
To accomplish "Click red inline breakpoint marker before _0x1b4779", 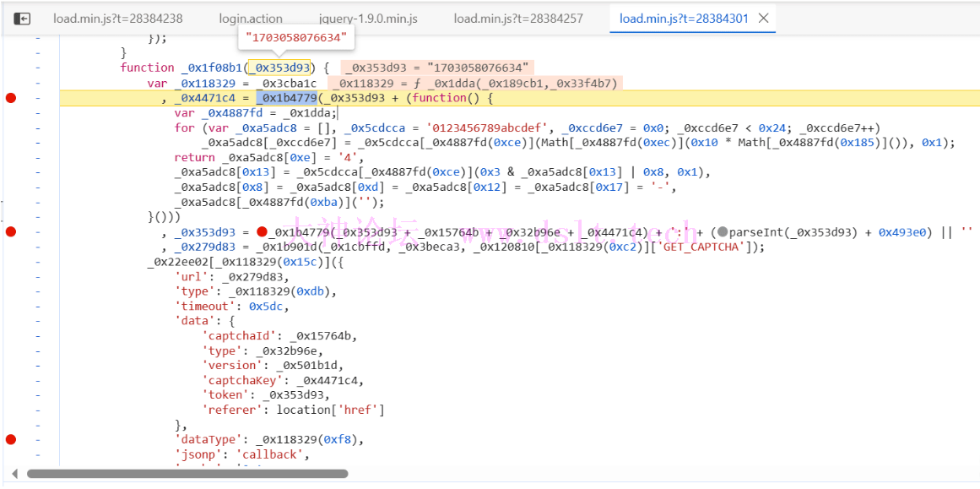I will click(262, 232).
